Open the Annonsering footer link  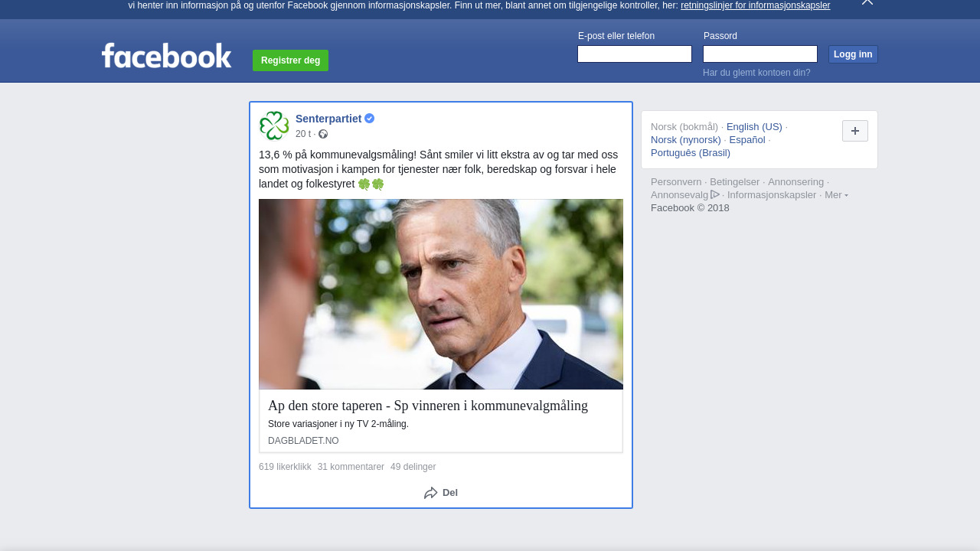pos(795,182)
